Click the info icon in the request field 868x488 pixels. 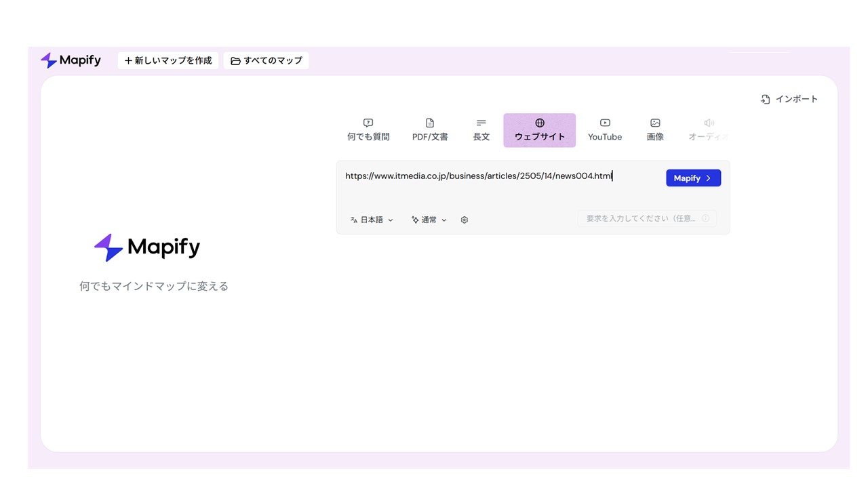click(x=705, y=218)
